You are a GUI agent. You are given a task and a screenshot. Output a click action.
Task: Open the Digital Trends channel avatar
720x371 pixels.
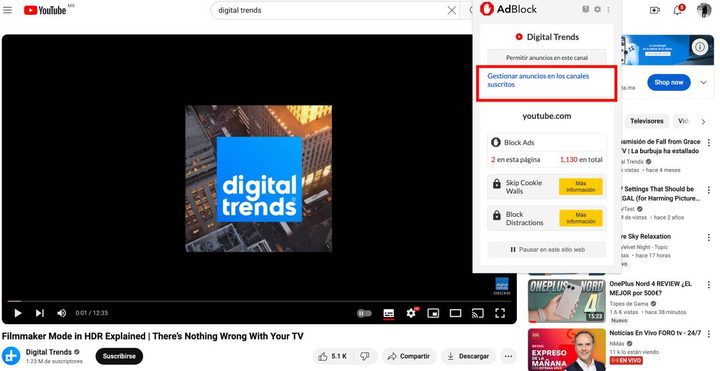coord(11,356)
